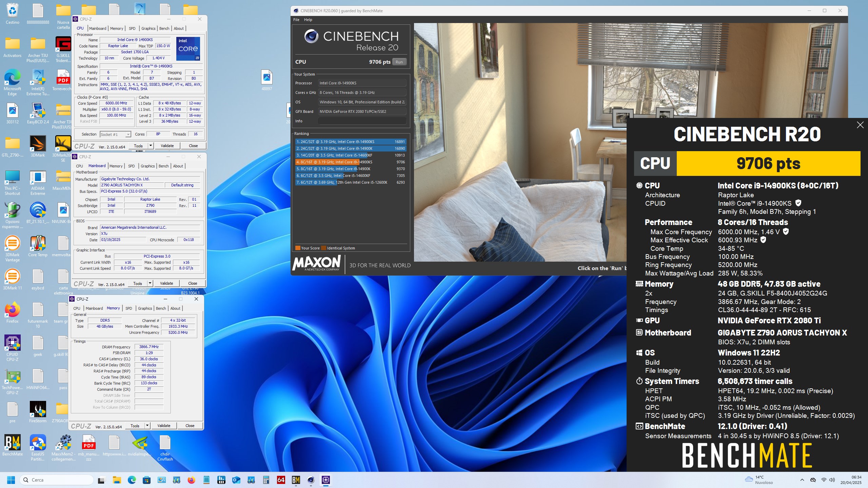Expand Tools dropdown arrow in Mainboard CPU-Z window
Viewport: 868px width, 488px height.
click(x=150, y=283)
